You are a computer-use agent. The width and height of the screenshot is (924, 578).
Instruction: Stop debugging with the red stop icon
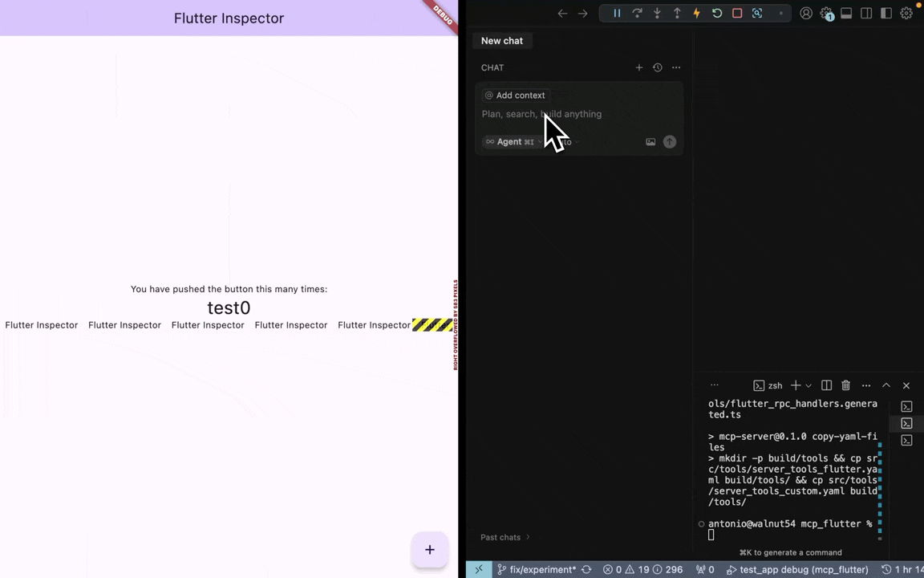coord(737,13)
